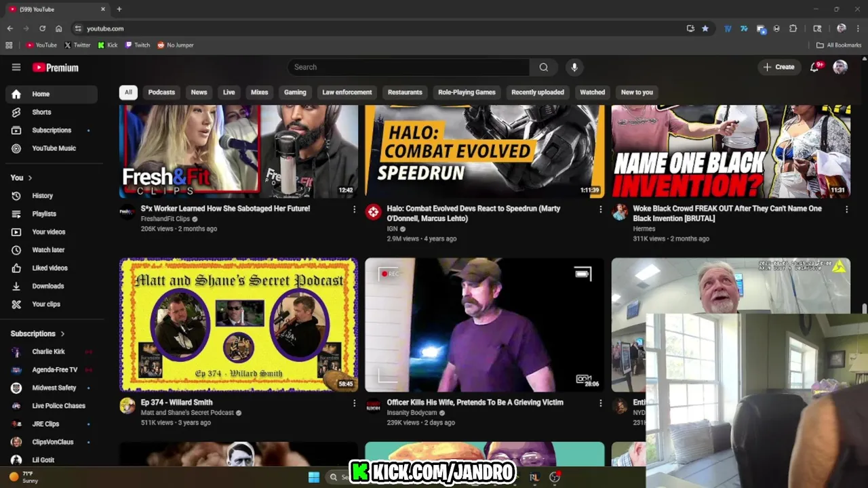868x488 pixels.
Task: Open the notifications bell
Action: click(x=815, y=67)
